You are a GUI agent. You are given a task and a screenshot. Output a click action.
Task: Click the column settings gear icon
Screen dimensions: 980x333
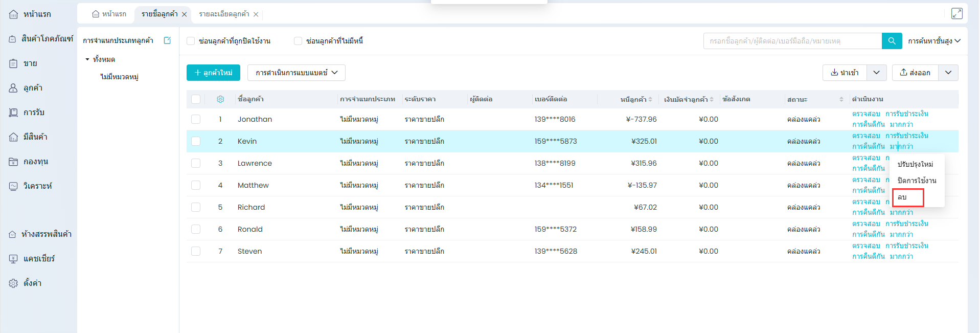tap(220, 99)
